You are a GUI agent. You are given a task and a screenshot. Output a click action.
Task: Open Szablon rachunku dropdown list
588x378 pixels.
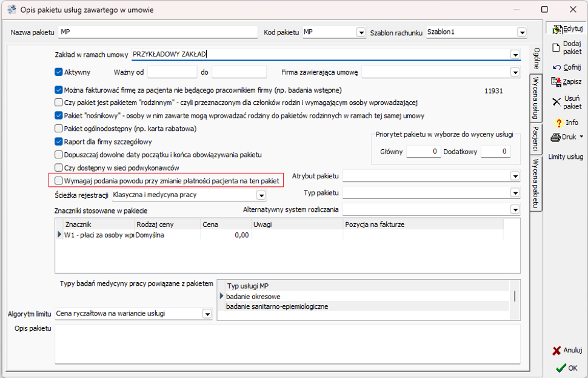(x=521, y=32)
